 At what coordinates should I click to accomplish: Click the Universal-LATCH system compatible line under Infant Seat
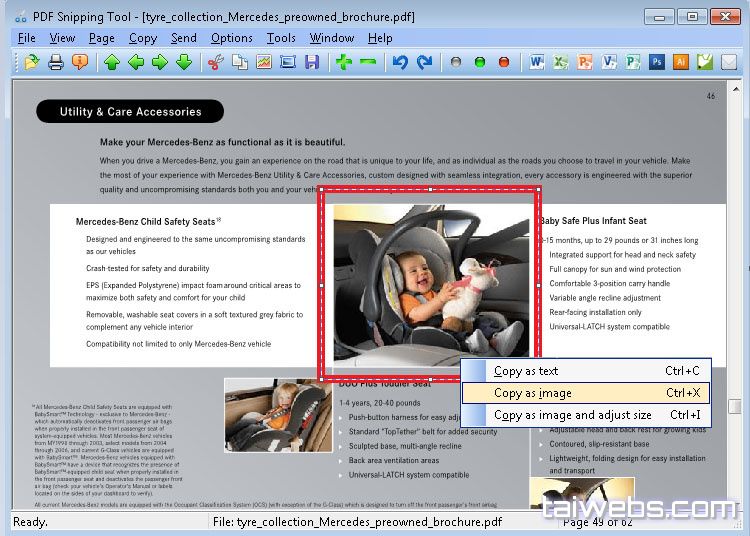[x=609, y=327]
